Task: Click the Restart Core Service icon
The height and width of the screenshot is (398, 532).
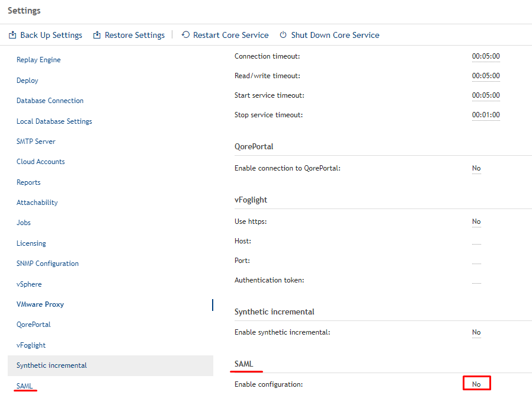Action: (185, 36)
